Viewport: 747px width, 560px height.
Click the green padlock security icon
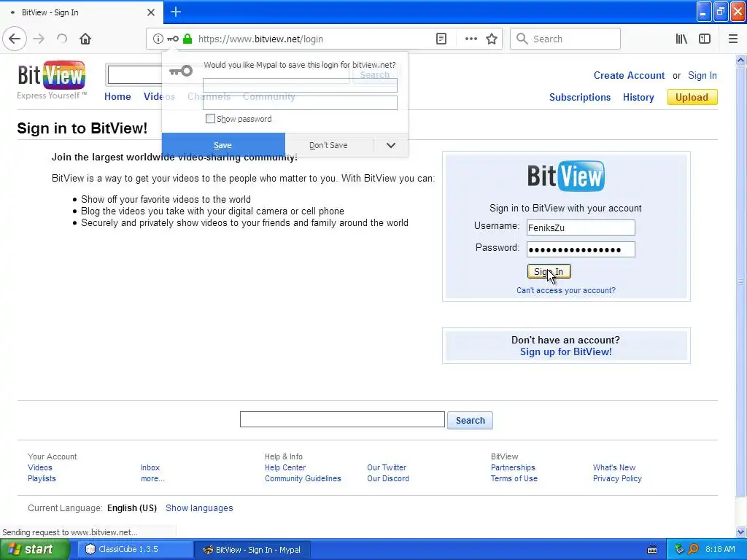[x=187, y=39]
